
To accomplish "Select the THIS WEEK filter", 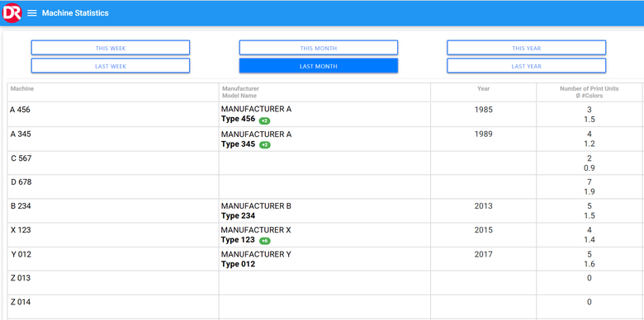I will (111, 48).
